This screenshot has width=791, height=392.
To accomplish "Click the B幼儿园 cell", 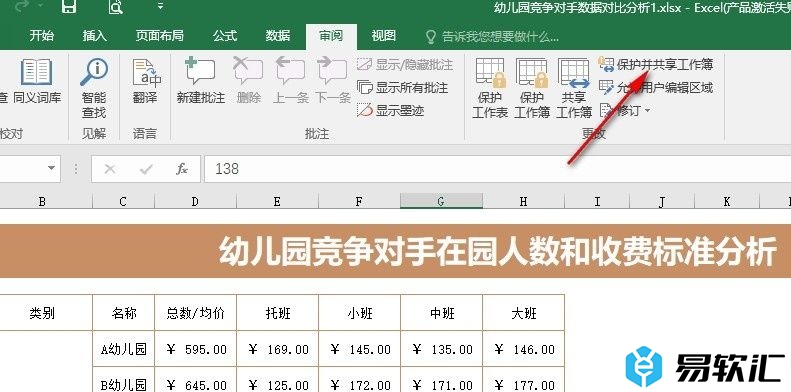I will click(x=124, y=380).
